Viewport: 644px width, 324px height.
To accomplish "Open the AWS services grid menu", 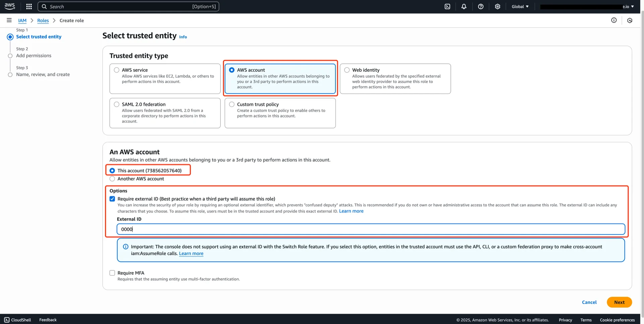I will click(29, 6).
